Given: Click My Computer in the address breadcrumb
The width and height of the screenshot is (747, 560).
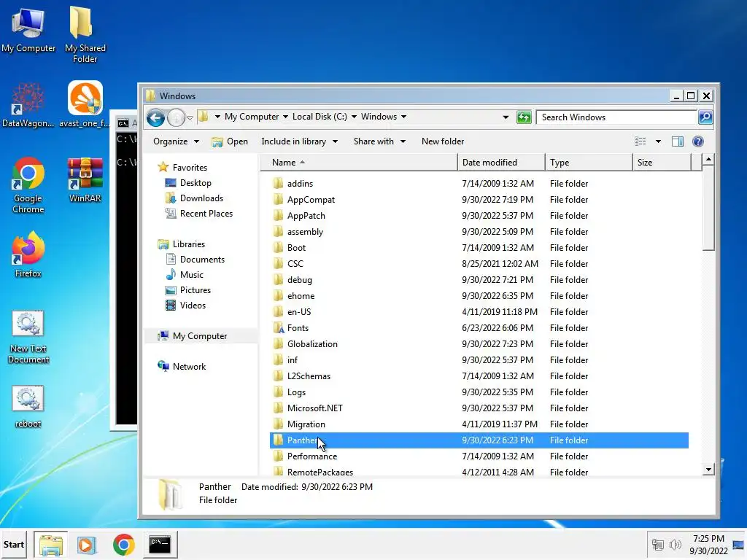Looking at the screenshot, I should coord(252,117).
